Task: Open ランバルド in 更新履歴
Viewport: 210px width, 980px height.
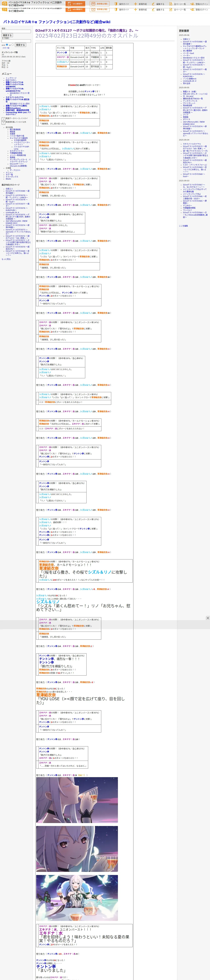Action: click(188, 210)
